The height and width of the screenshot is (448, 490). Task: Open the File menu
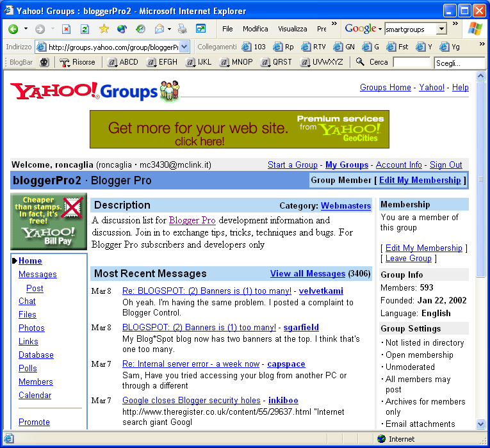coord(227,29)
